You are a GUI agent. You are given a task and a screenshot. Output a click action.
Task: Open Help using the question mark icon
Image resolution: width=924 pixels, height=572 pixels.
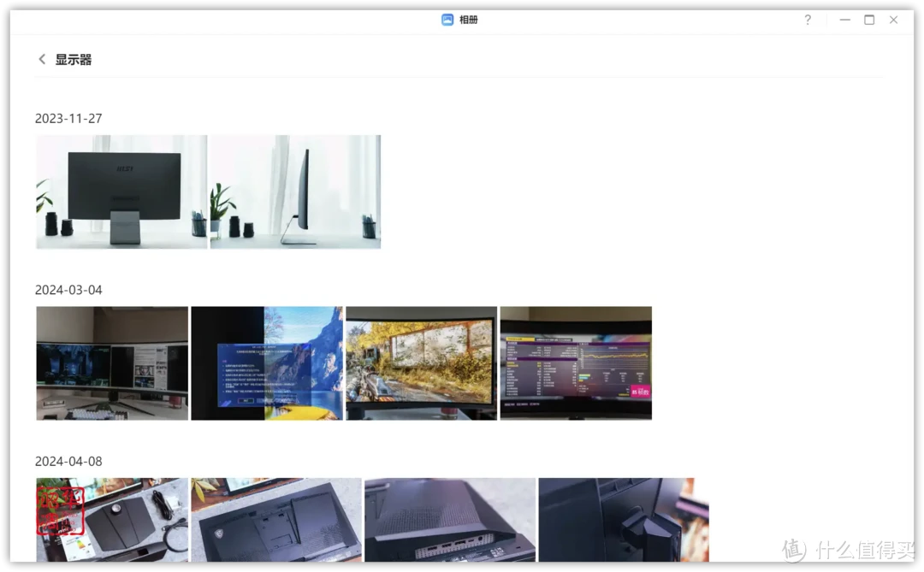(807, 20)
